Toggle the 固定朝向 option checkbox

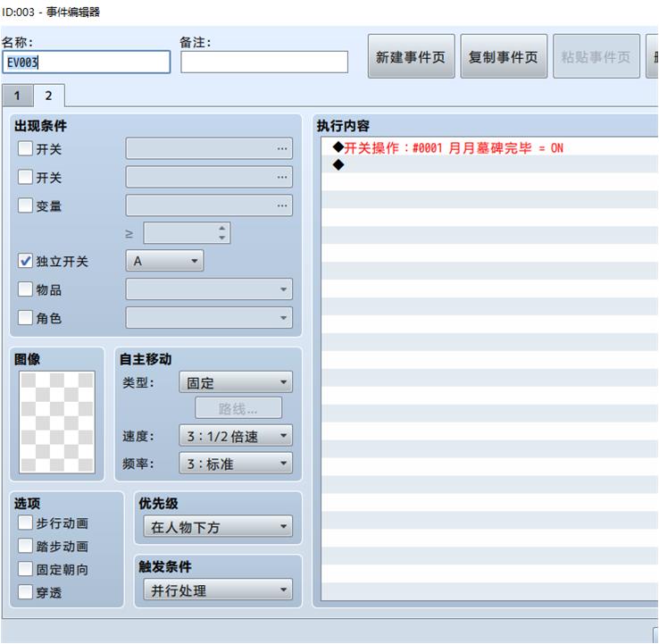pos(25,569)
